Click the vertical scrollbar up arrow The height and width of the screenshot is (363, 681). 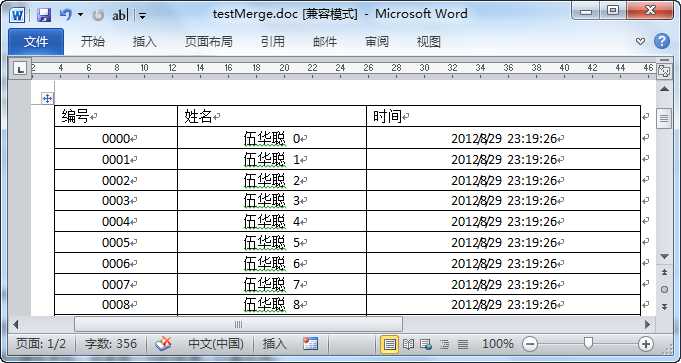point(664,89)
